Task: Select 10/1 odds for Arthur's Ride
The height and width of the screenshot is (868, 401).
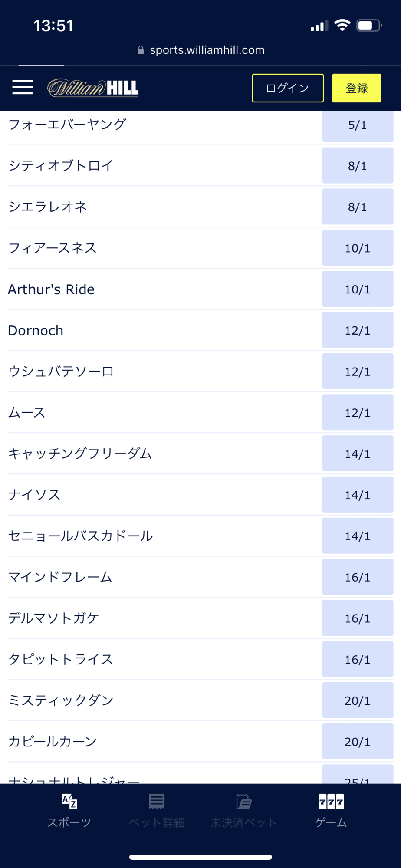Action: [x=357, y=289]
